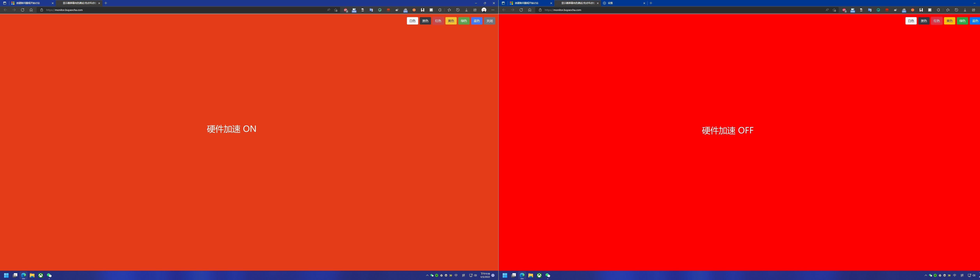
Task: Select the 黄色 yellow swatch in left window
Action: (x=451, y=21)
